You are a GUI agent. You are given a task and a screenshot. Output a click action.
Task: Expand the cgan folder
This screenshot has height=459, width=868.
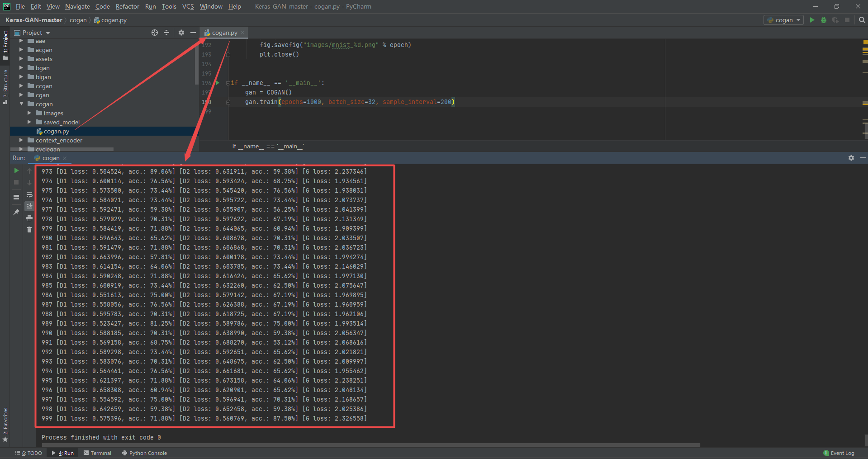pos(21,95)
